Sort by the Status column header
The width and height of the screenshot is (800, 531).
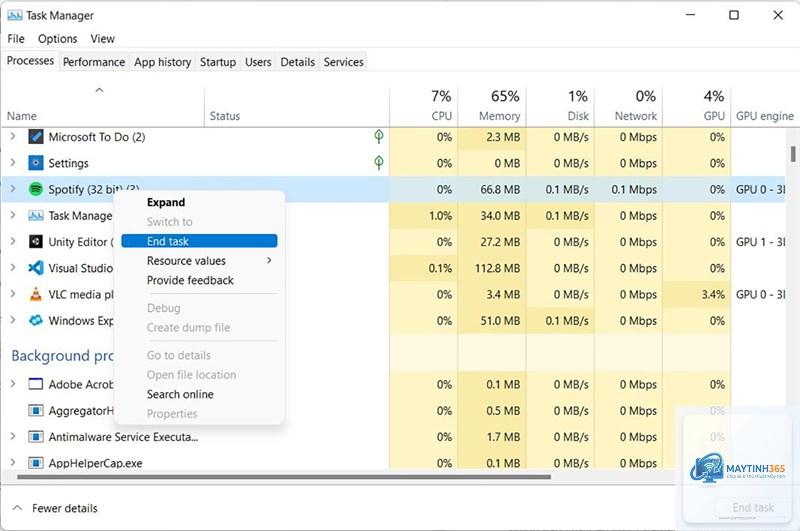point(296,106)
